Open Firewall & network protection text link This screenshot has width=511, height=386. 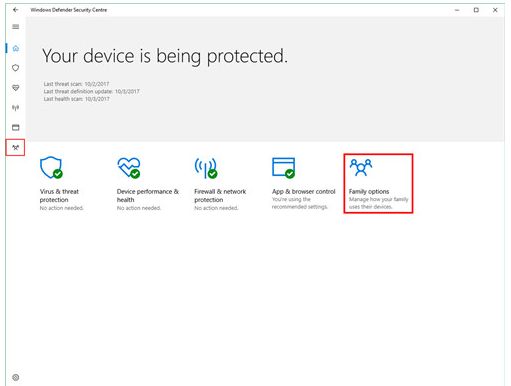220,196
